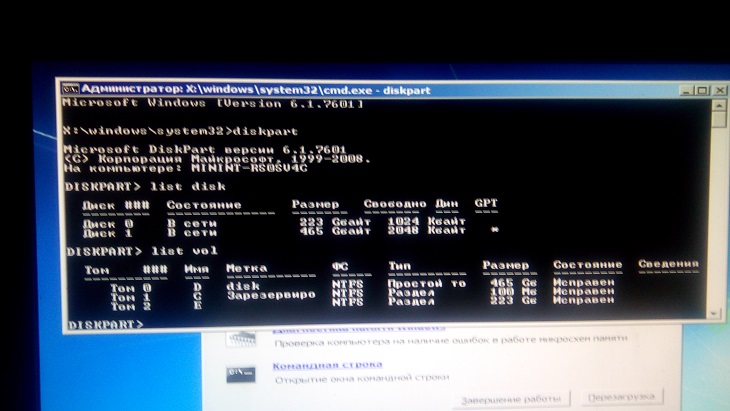
Task: Click the memory diagnostic chip icon
Action: click(241, 337)
